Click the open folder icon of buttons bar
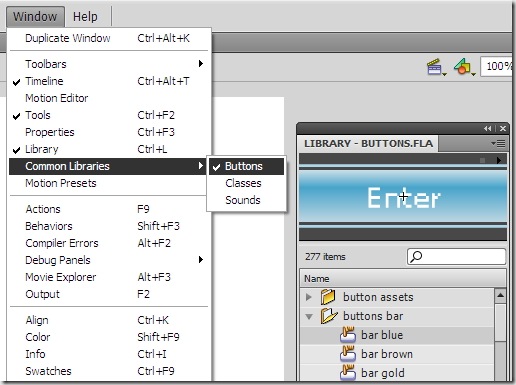The image size is (516, 385). [x=329, y=316]
